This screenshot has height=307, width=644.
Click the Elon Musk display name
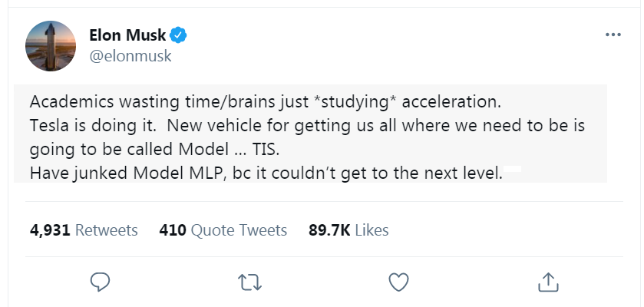[x=132, y=35]
